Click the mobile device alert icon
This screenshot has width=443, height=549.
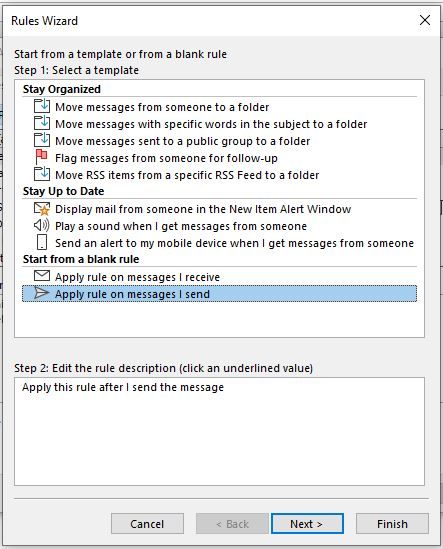click(42, 242)
